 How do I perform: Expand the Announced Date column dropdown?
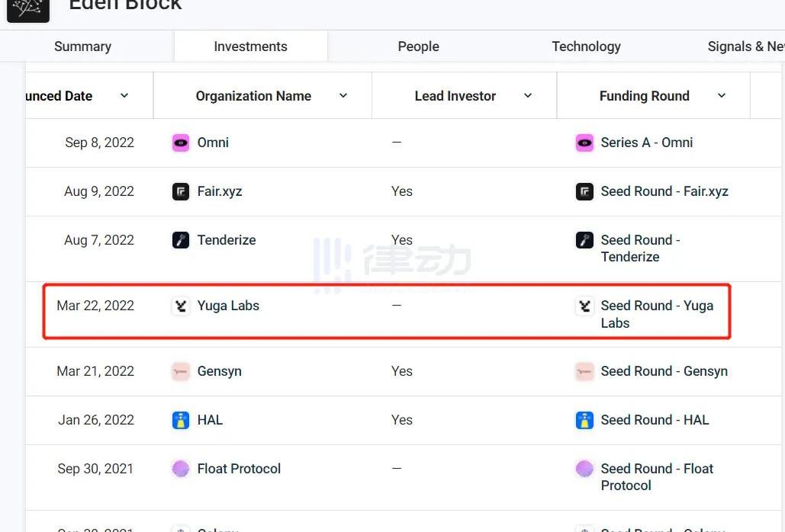click(124, 95)
